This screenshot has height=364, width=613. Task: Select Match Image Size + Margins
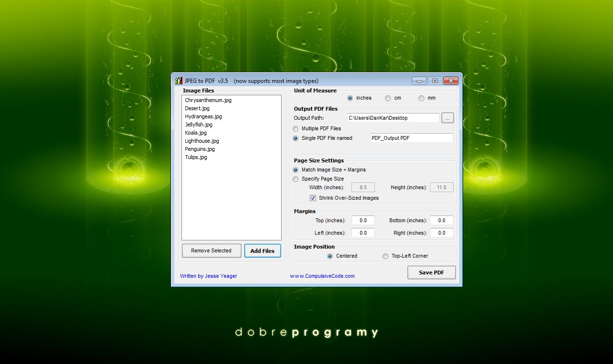tap(295, 170)
